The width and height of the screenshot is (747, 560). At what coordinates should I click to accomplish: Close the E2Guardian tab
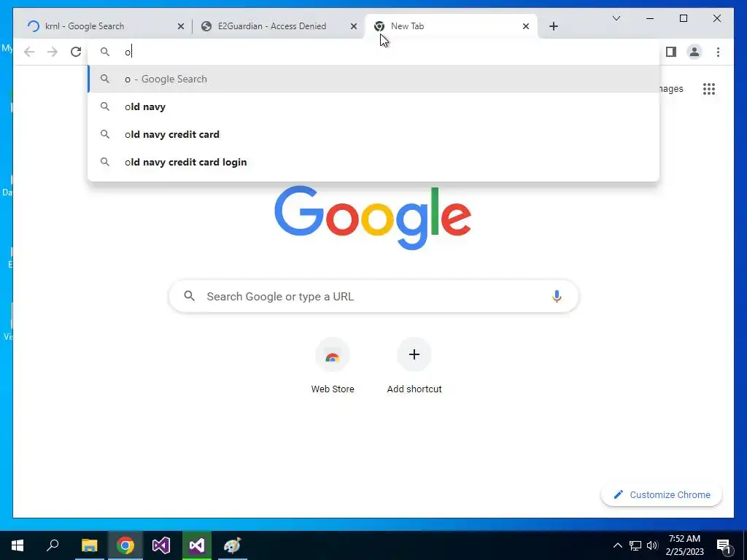354,26
